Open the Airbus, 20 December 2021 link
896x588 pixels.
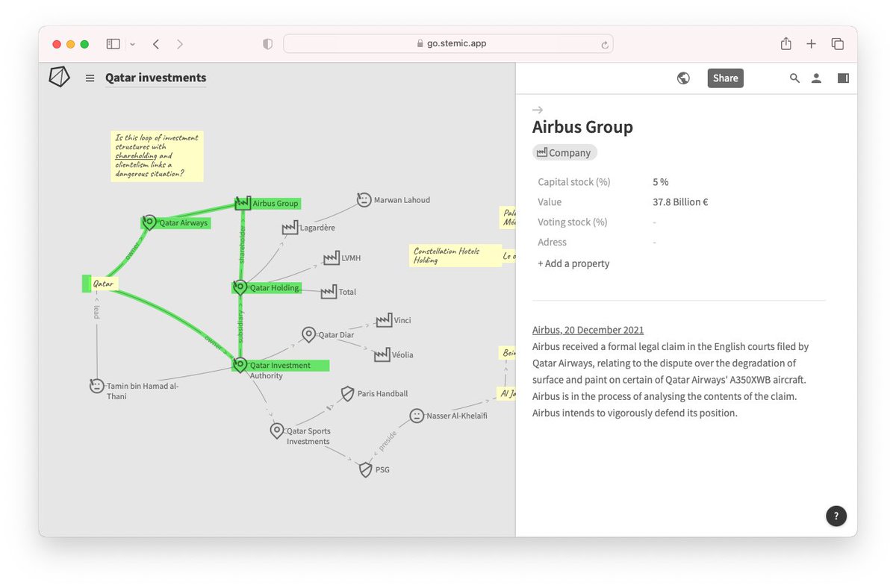[x=588, y=329]
